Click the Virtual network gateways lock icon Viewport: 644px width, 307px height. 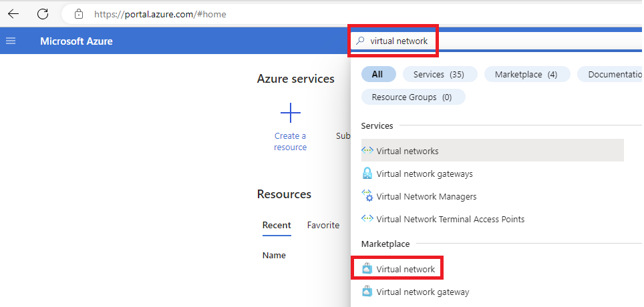[x=367, y=174]
